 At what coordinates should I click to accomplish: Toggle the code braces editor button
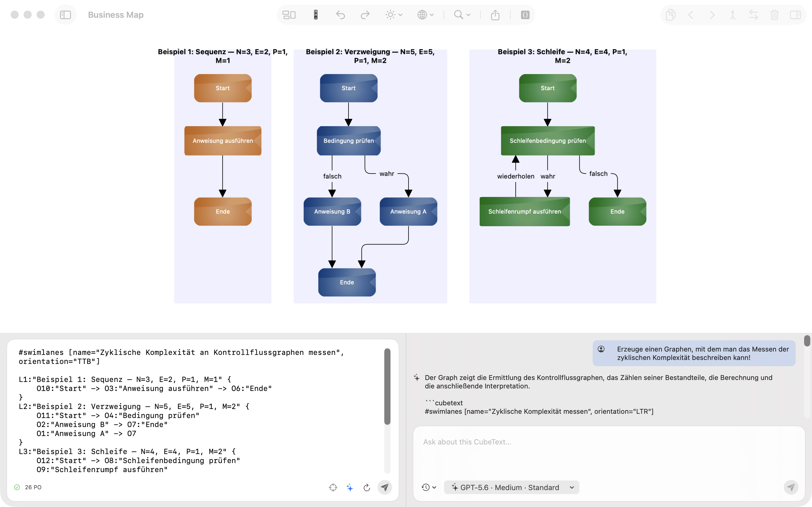pos(525,15)
